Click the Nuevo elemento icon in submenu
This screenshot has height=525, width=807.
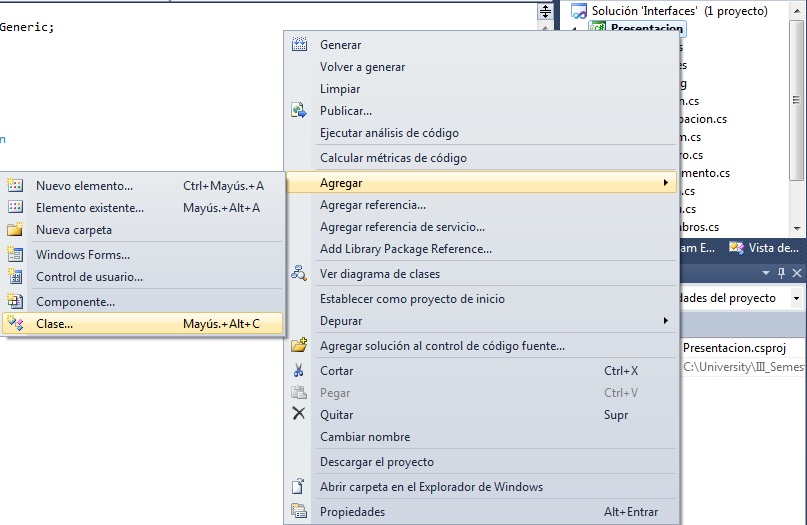(15, 185)
